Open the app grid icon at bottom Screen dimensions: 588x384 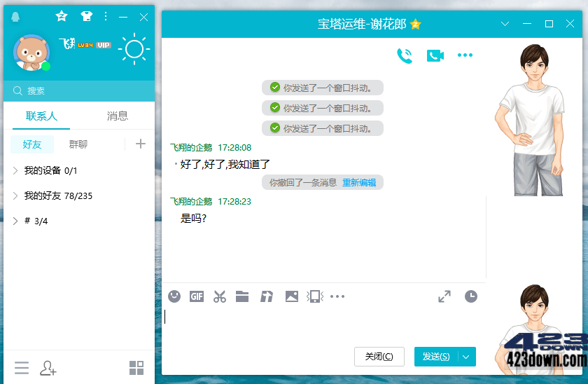click(136, 368)
